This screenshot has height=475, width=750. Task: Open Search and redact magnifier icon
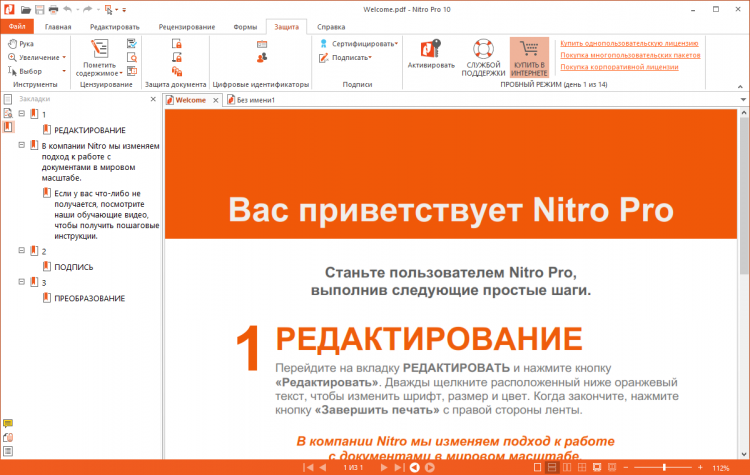click(x=132, y=57)
